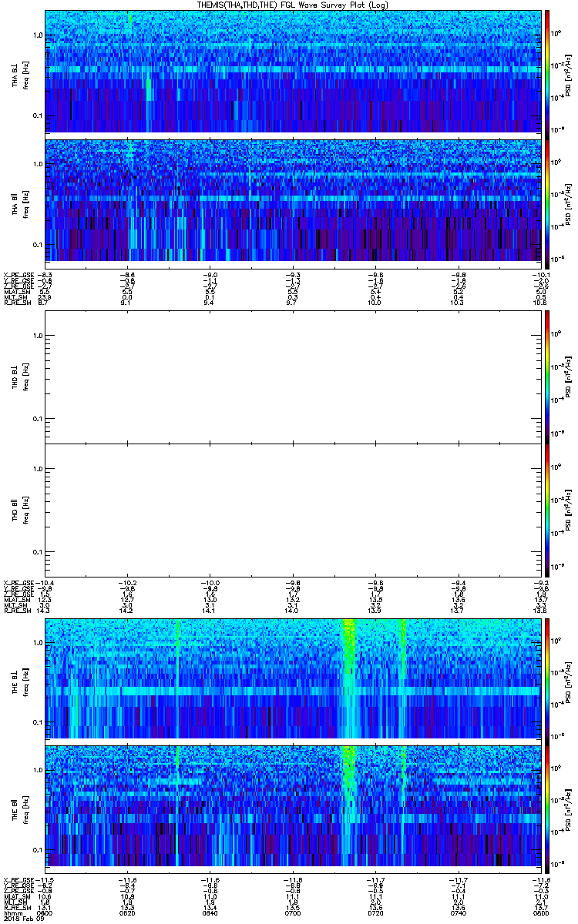Click the hhmm time axis label
578x924 pixels.
pos(12,912)
